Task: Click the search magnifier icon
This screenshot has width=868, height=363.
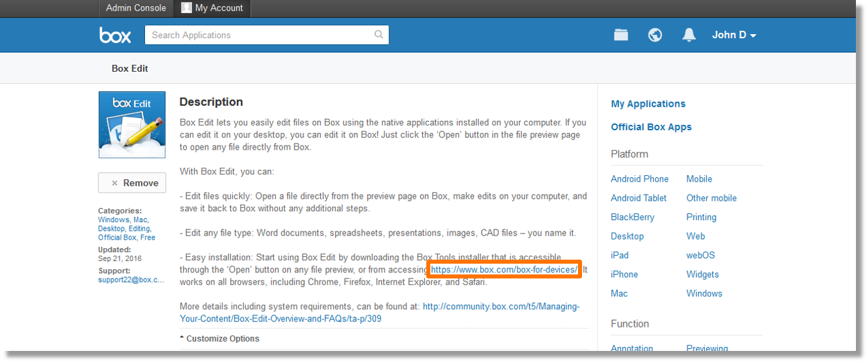Action: [379, 35]
